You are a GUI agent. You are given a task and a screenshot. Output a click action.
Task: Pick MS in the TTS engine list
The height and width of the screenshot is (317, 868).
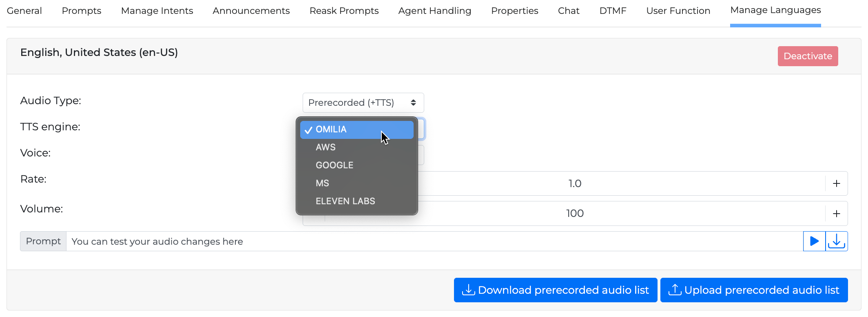point(322,183)
